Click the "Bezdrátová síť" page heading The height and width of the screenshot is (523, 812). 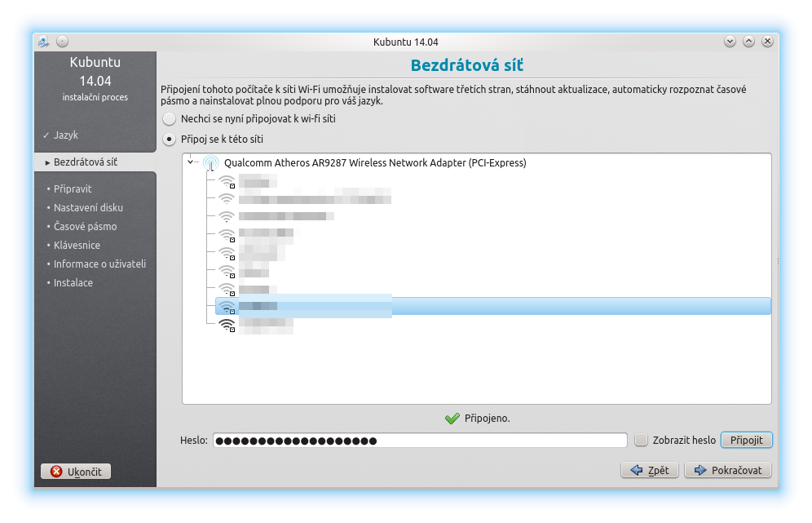[467, 65]
